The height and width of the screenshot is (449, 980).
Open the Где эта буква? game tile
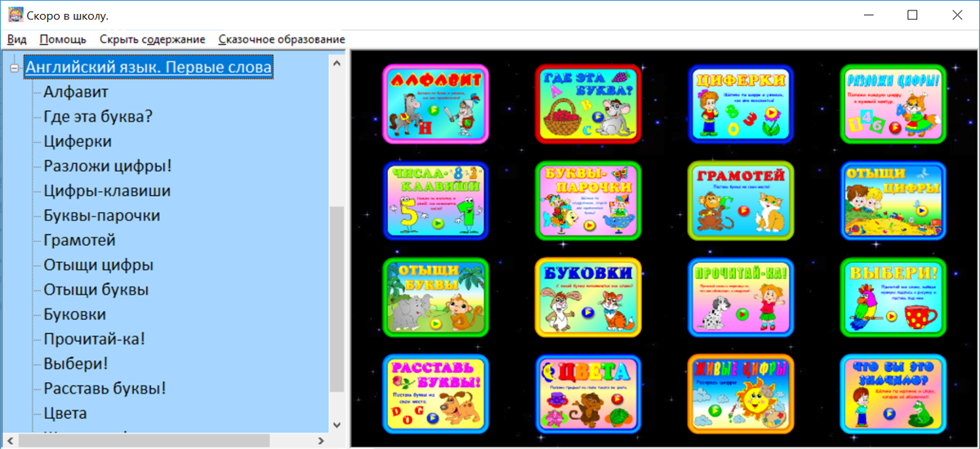click(x=588, y=104)
